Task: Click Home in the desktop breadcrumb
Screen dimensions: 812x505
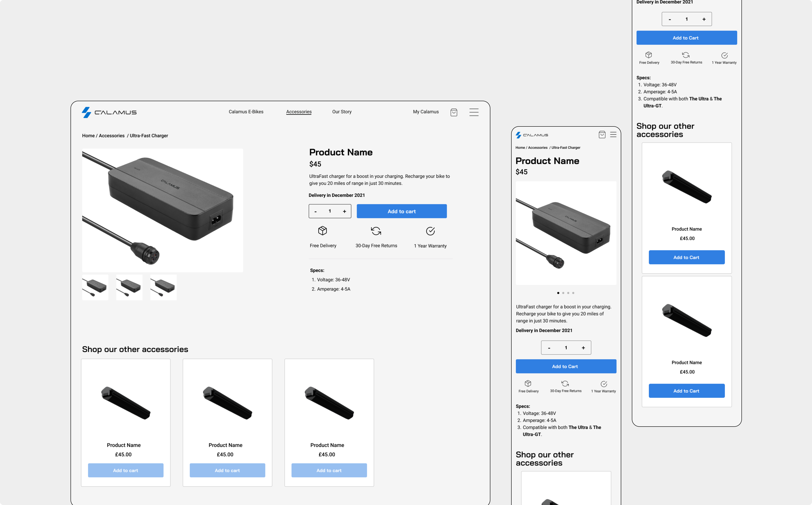Action: point(88,136)
